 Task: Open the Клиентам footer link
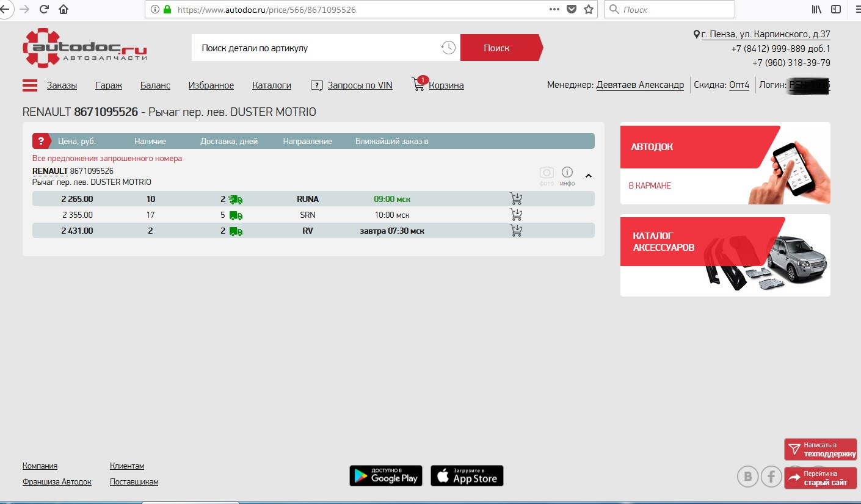pyautogui.click(x=127, y=466)
